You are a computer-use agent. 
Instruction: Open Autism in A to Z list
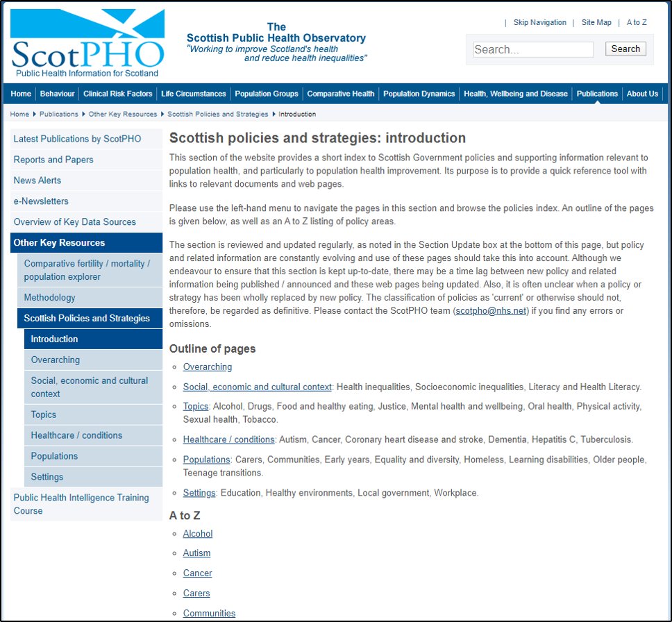[x=196, y=553]
